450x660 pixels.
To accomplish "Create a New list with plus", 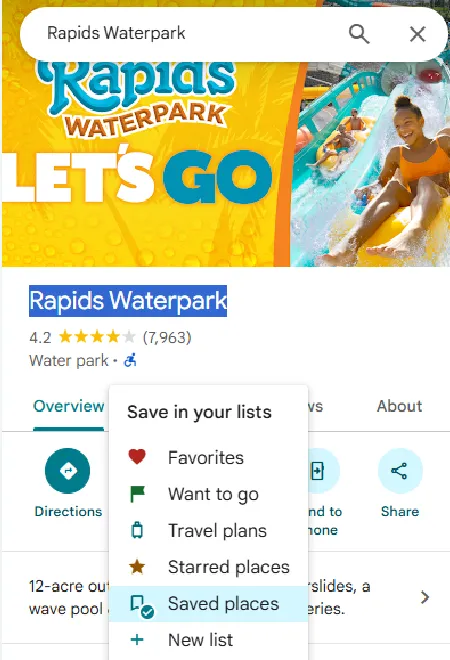I will pyautogui.click(x=208, y=640).
